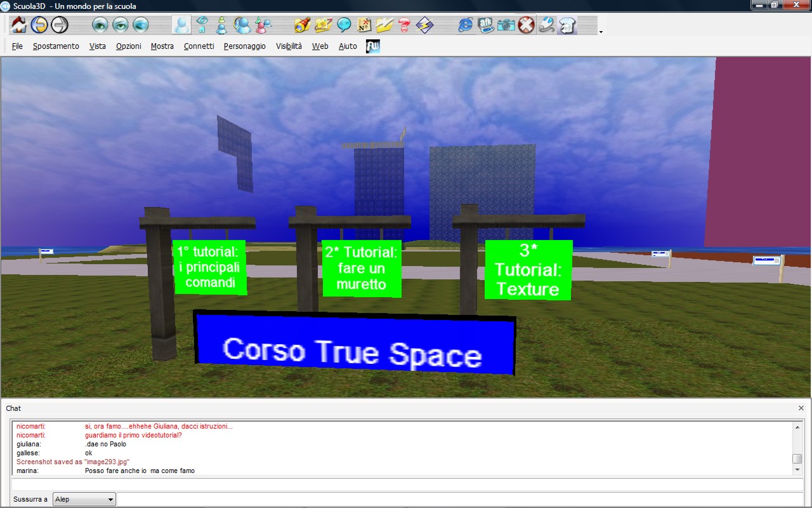Click the gallese 'ok' chat line
Screen dimensions: 812x508
(88, 453)
